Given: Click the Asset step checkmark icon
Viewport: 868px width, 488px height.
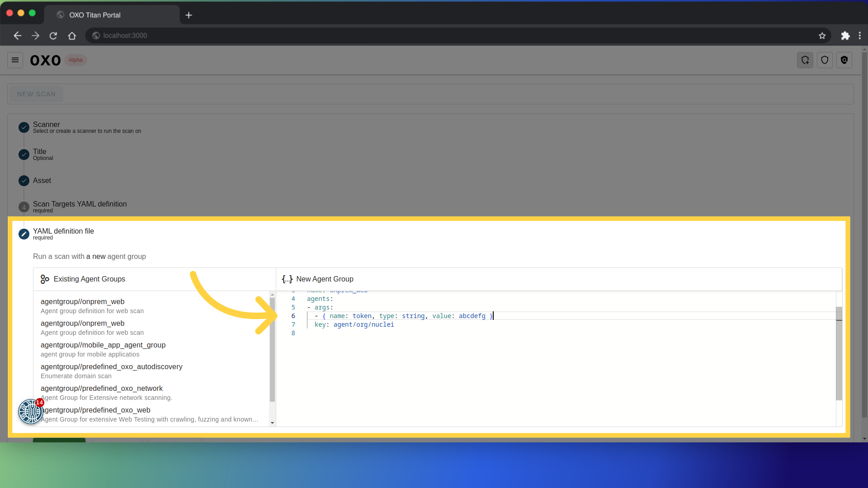Looking at the screenshot, I should coord(24,181).
